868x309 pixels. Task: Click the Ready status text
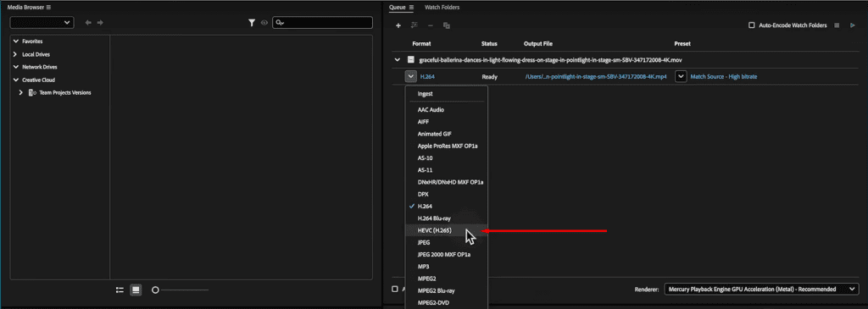[x=489, y=77]
